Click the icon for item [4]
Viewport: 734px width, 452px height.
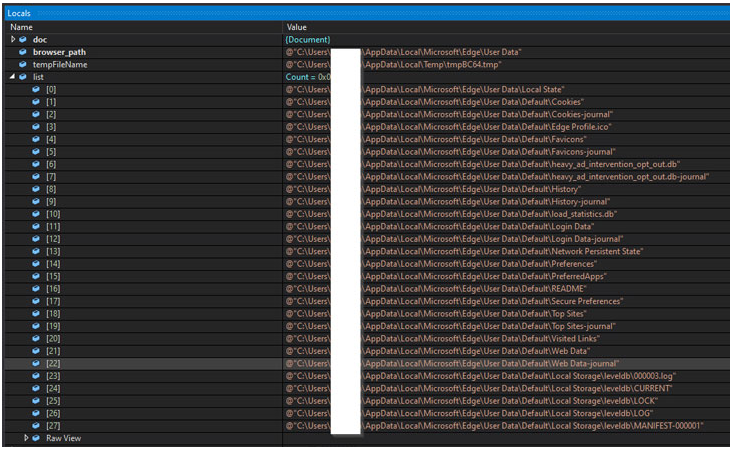click(36, 139)
